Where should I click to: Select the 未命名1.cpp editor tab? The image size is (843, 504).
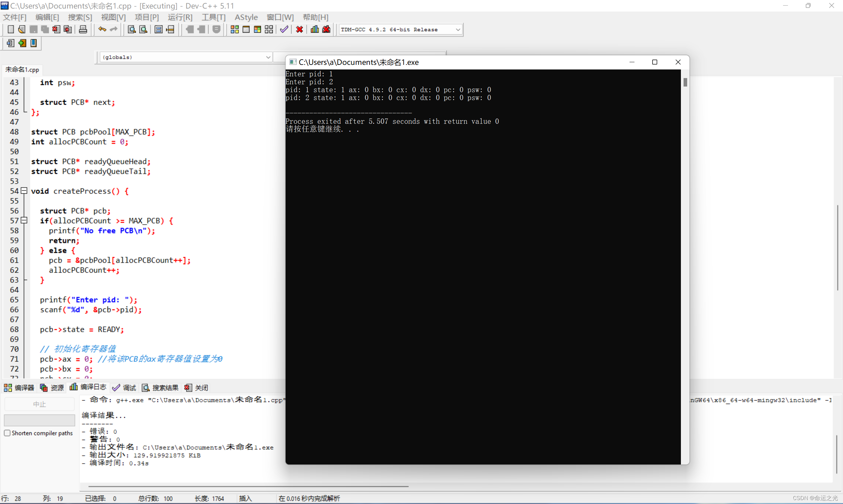point(22,69)
